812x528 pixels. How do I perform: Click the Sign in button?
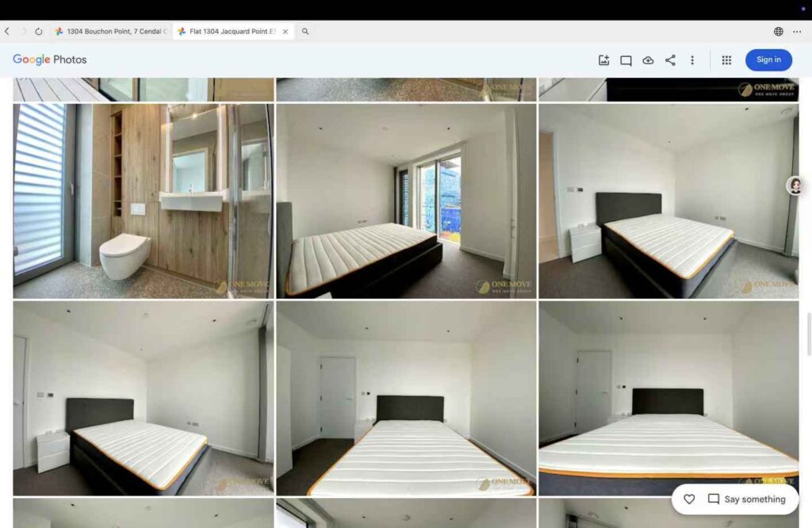point(768,60)
